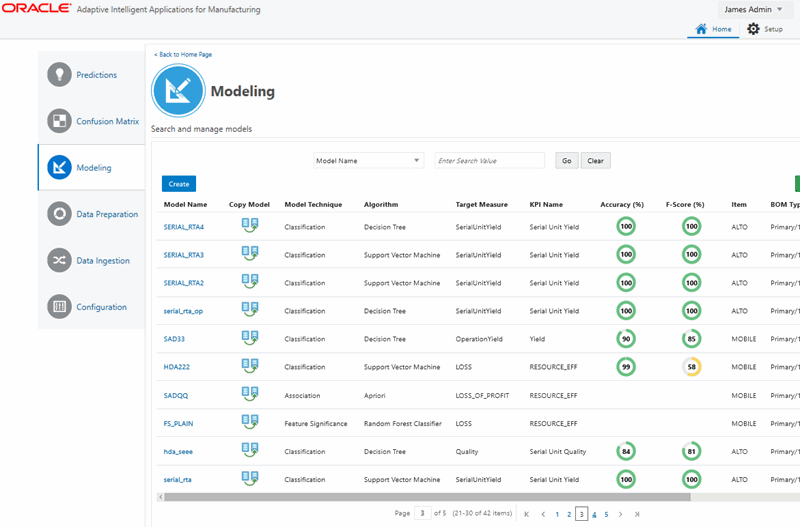The image size is (800, 527).
Task: Click Home house icon in header
Action: click(702, 29)
